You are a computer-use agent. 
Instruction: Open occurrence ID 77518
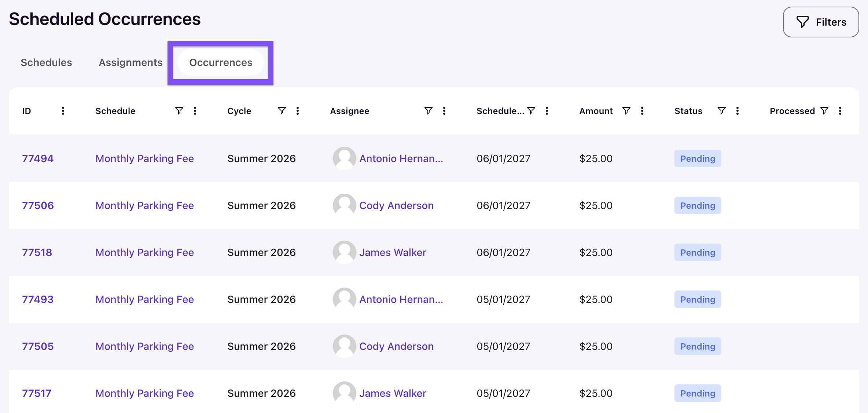tap(37, 252)
